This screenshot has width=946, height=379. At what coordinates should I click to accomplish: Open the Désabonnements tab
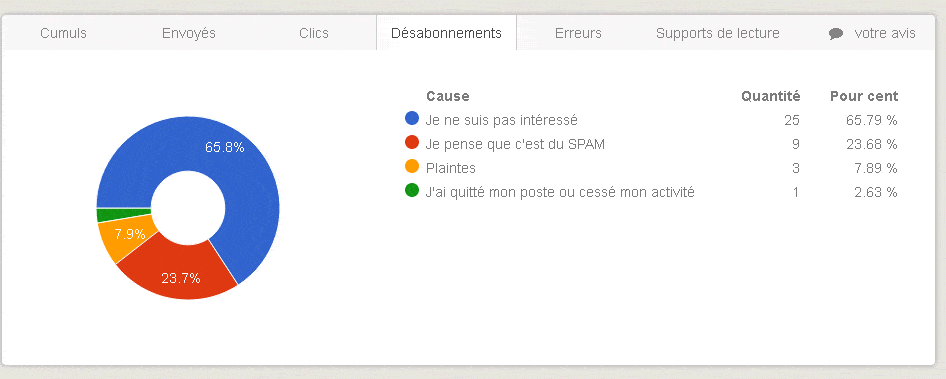pyautogui.click(x=446, y=33)
